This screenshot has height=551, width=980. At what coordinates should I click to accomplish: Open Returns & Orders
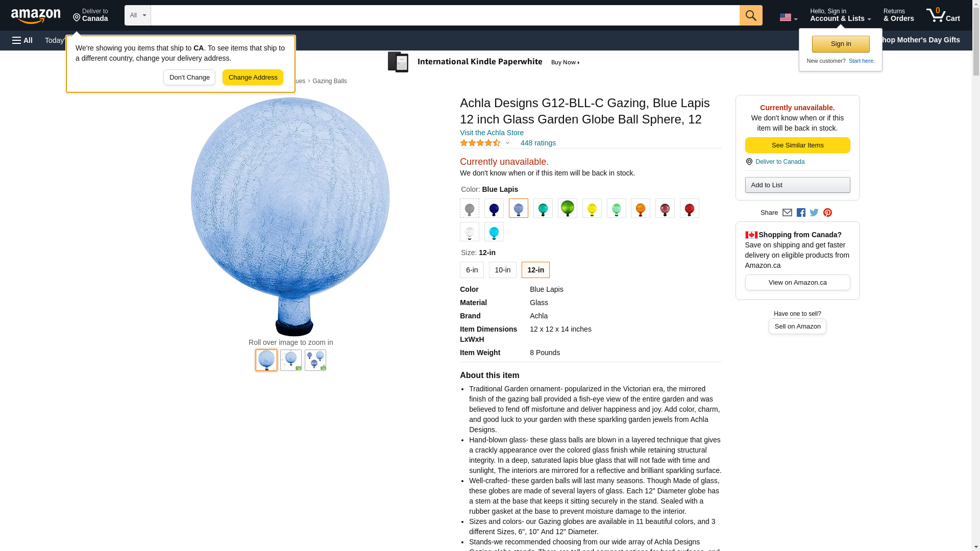click(899, 15)
